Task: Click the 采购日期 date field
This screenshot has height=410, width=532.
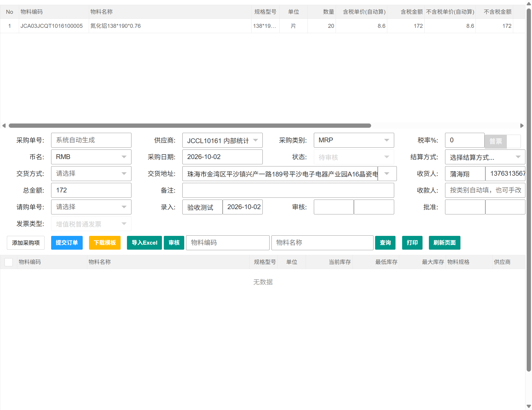Action: pyautogui.click(x=222, y=157)
